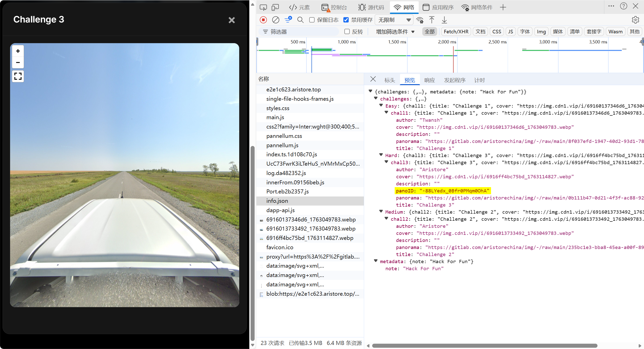Viewport: 644px width, 349px height.
Task: Open the 响应 response tab
Action: pos(429,80)
